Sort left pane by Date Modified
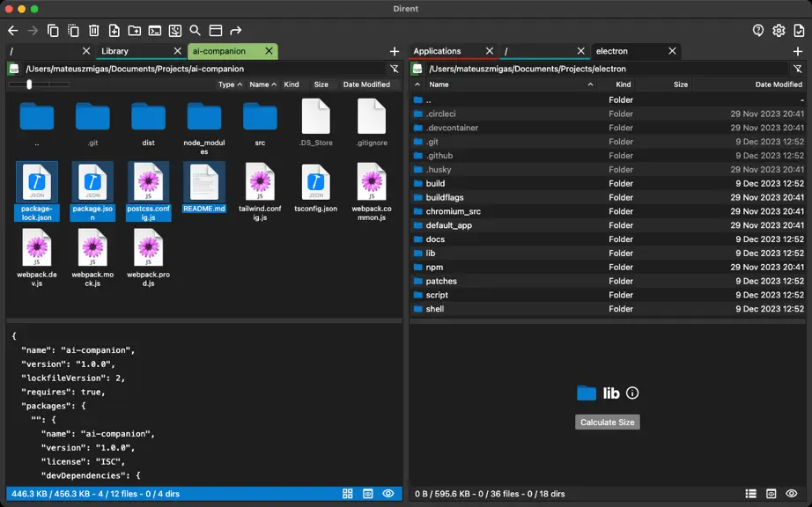Viewport: 812px width, 507px height. tap(366, 84)
